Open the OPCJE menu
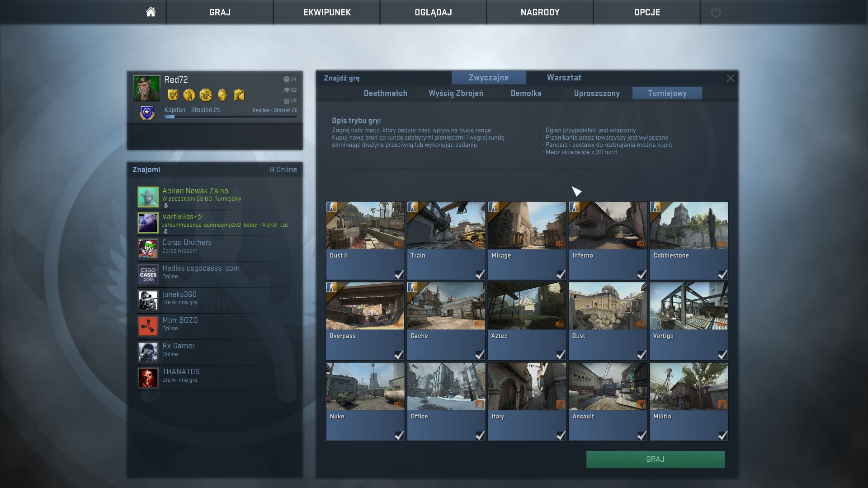868x488 pixels. (x=647, y=12)
